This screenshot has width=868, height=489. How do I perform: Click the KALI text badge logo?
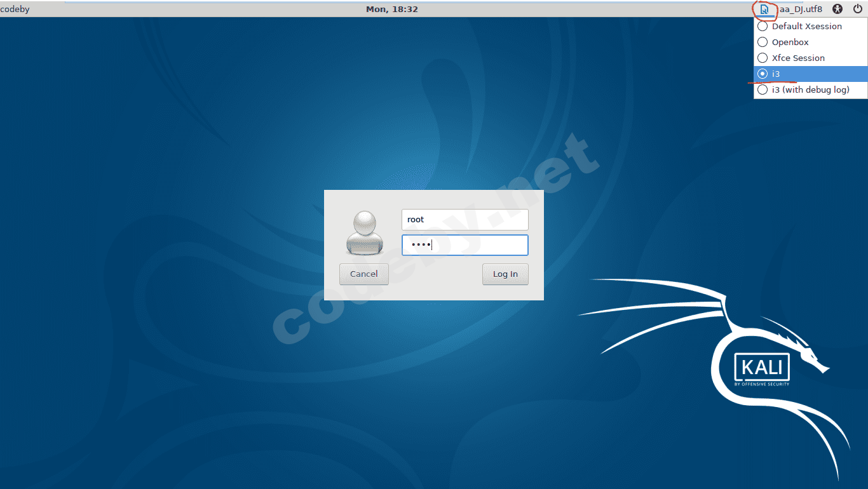pyautogui.click(x=761, y=369)
